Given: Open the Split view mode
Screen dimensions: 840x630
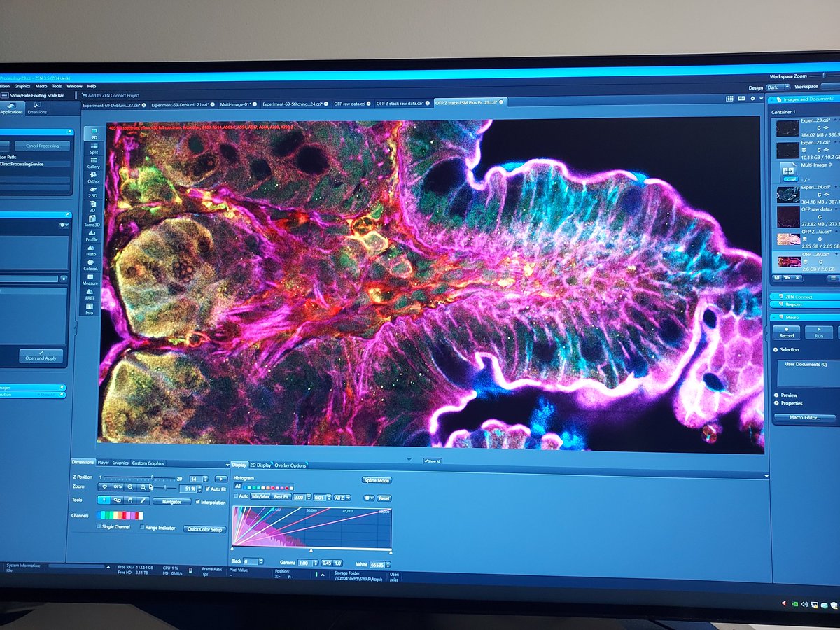Looking at the screenshot, I should tap(92, 148).
